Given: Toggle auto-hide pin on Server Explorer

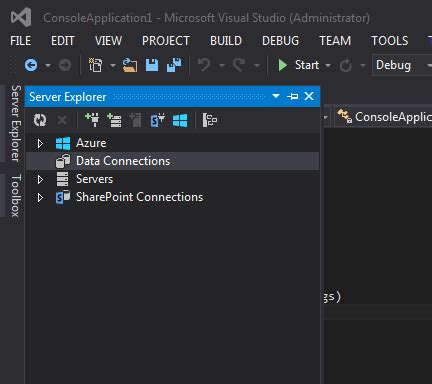Looking at the screenshot, I should tap(292, 96).
